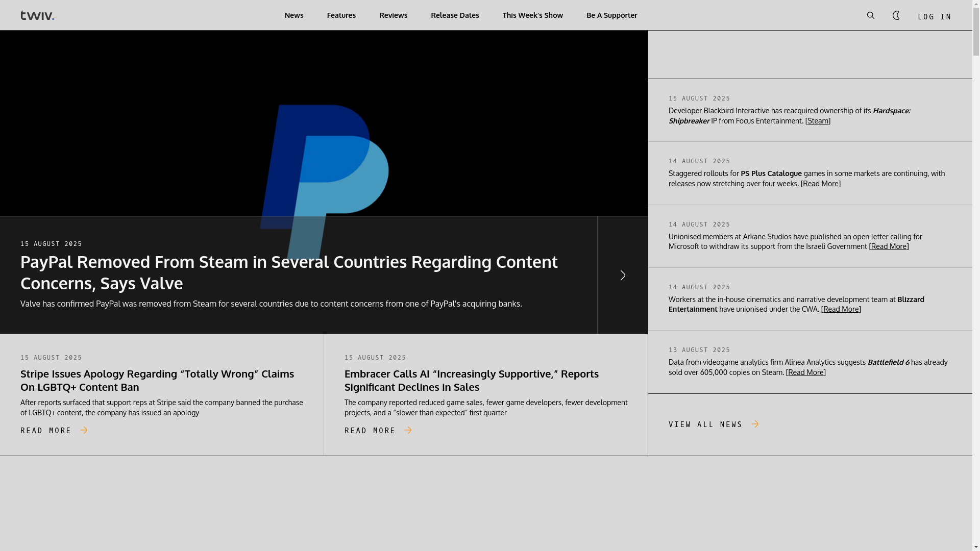The height and width of the screenshot is (551, 980).
Task: Open the News menu item
Action: pyautogui.click(x=294, y=15)
